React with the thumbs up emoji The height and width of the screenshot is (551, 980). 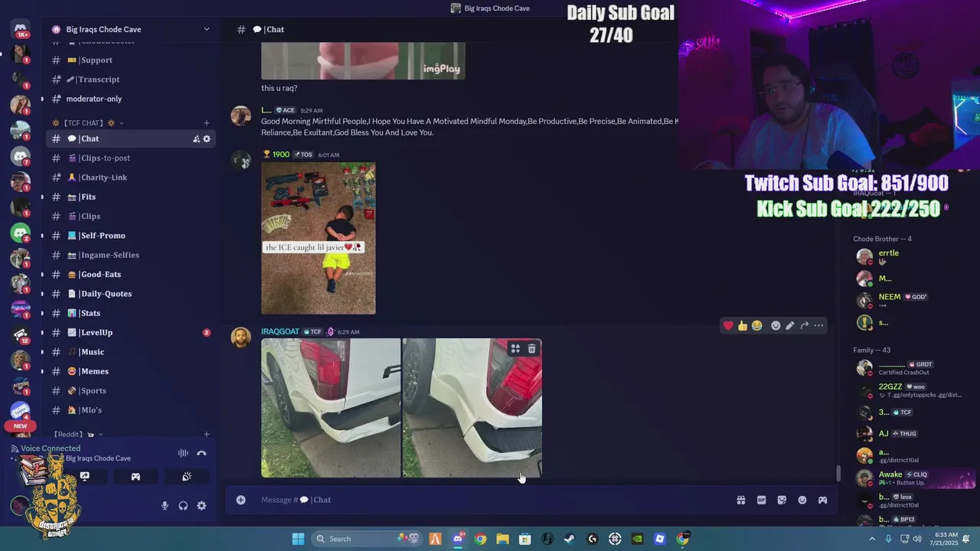point(743,326)
